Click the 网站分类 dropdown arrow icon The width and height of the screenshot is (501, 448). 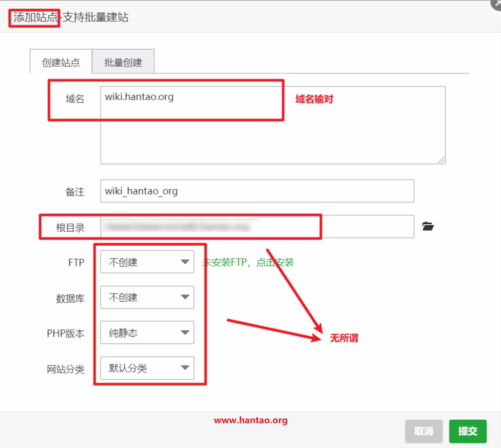click(x=185, y=369)
